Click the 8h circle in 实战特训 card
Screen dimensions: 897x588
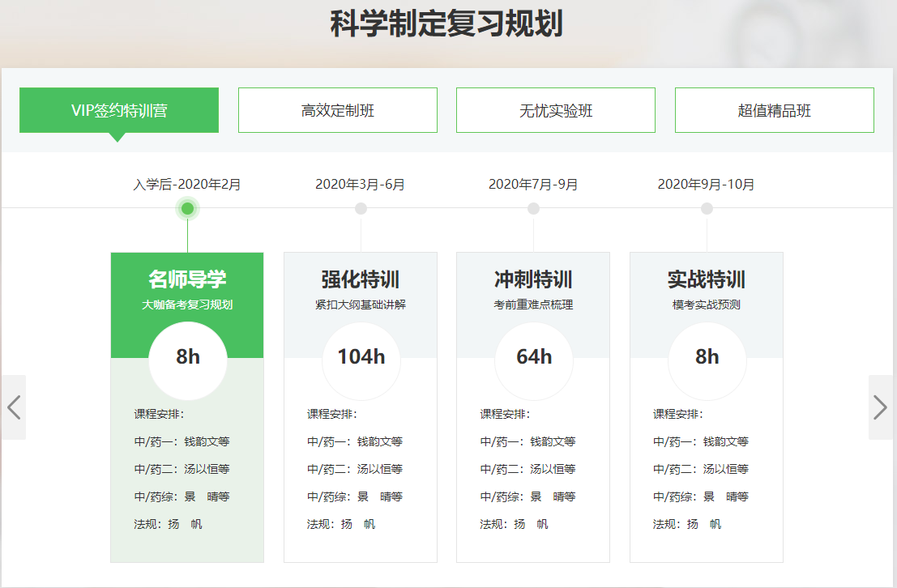pos(707,357)
